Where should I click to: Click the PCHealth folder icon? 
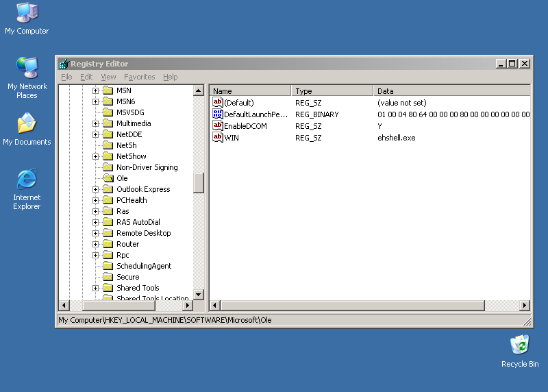click(108, 200)
